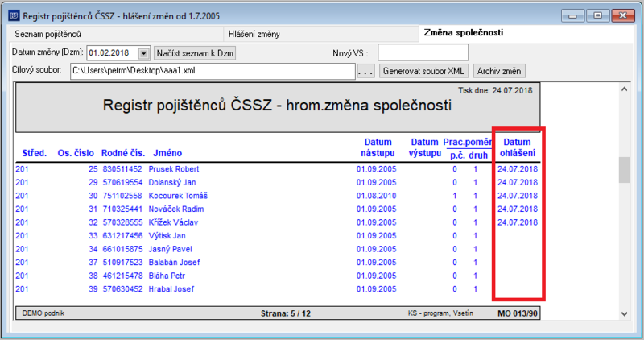Click Generovat soubor XML button
Screen dimensions: 644x340
click(x=423, y=71)
